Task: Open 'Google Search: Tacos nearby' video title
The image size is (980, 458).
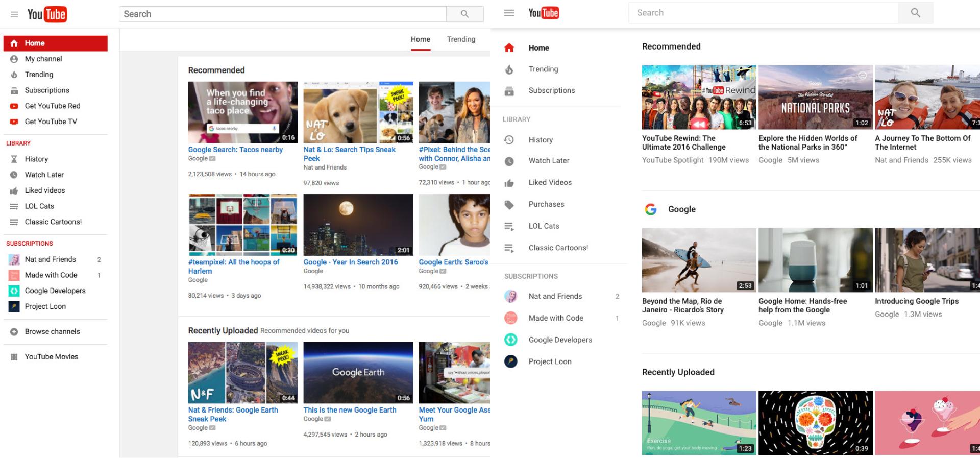Action: click(x=235, y=150)
